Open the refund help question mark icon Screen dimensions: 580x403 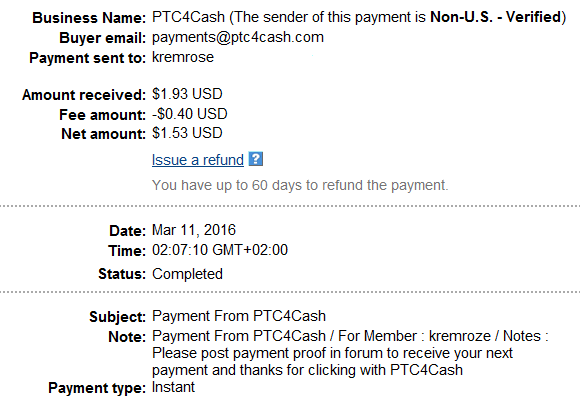[x=256, y=159]
